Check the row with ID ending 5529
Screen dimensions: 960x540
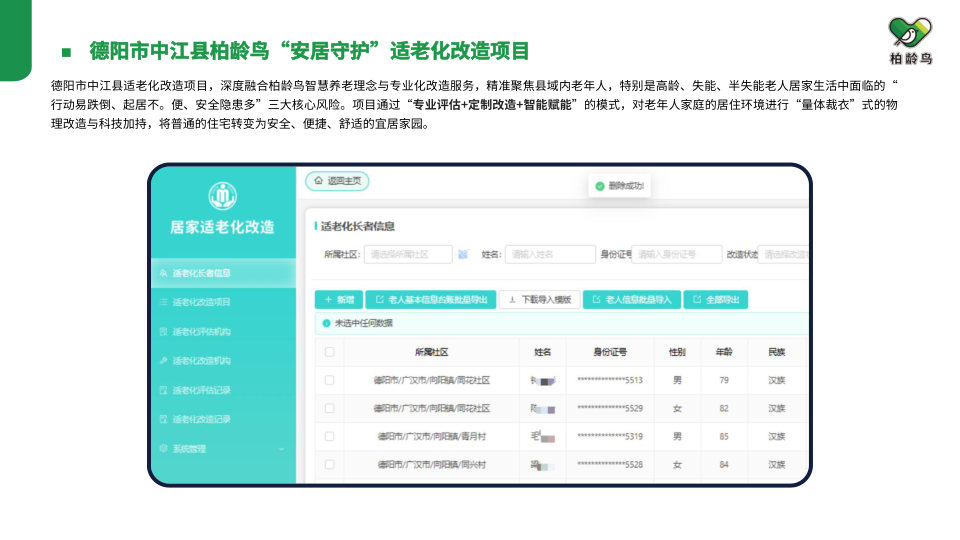point(329,408)
